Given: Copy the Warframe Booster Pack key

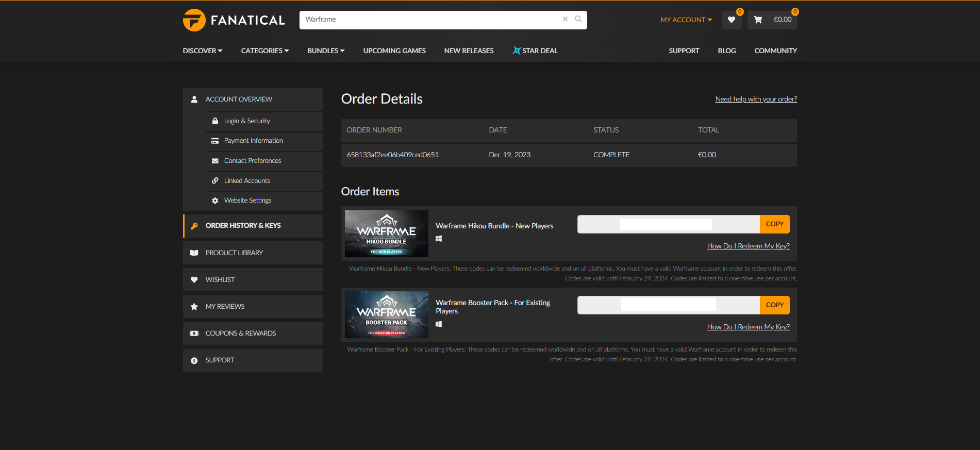Looking at the screenshot, I should coord(774,305).
